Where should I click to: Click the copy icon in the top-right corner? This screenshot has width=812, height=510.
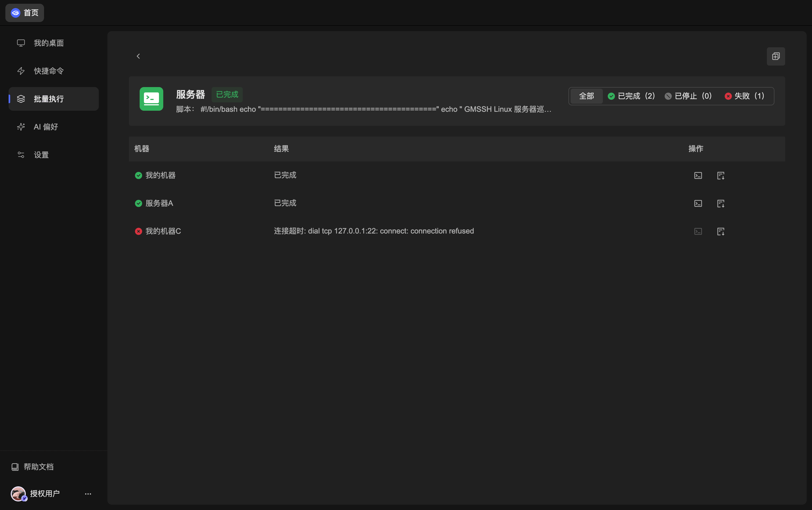(775, 56)
